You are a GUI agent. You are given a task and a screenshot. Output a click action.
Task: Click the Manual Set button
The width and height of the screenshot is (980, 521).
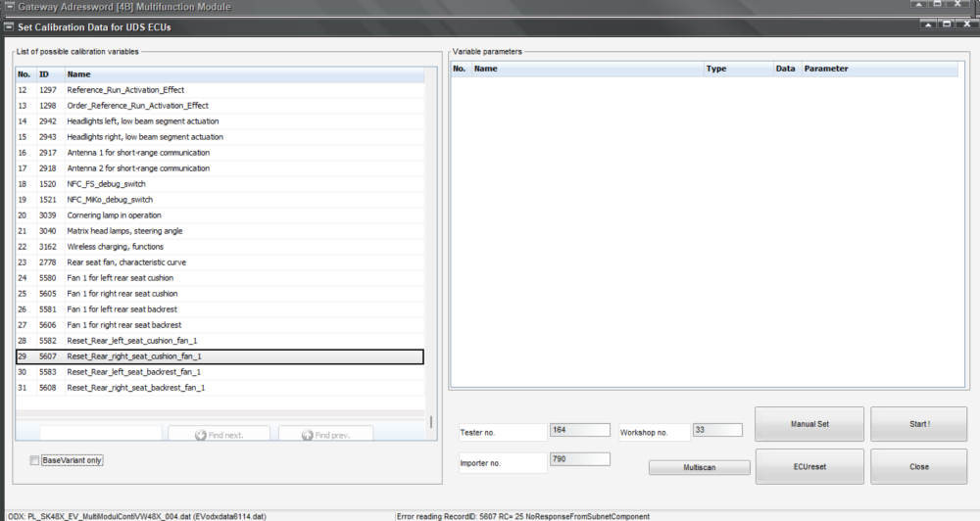point(809,424)
